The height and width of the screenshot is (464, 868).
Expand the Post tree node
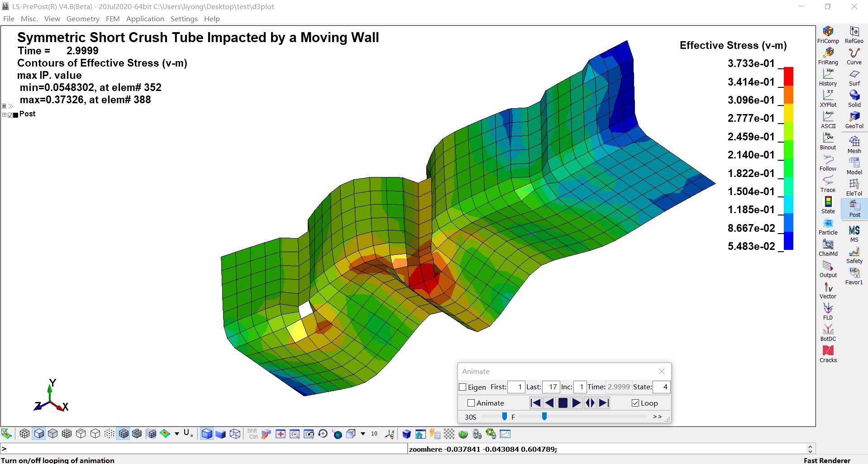tap(5, 115)
